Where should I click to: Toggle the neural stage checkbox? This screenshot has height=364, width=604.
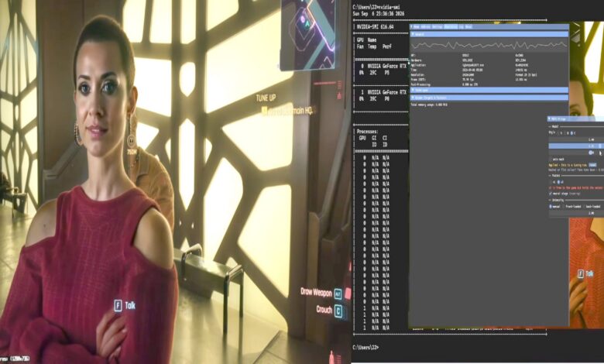point(551,194)
